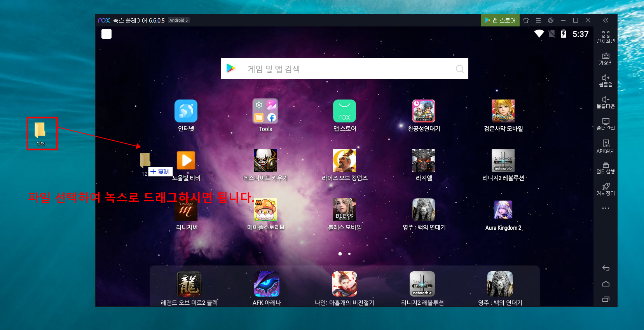Screen dimensions: 644x330
Task: Open 노을빛 티비 app
Action: click(186, 161)
